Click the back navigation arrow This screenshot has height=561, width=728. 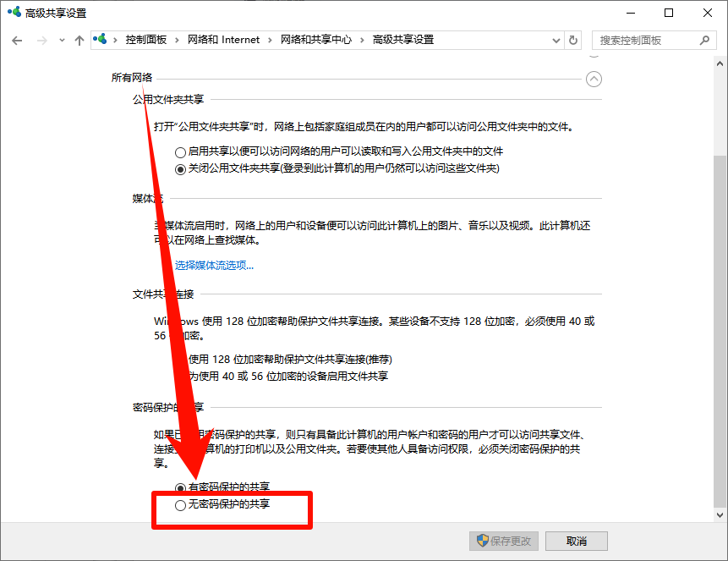pyautogui.click(x=17, y=40)
